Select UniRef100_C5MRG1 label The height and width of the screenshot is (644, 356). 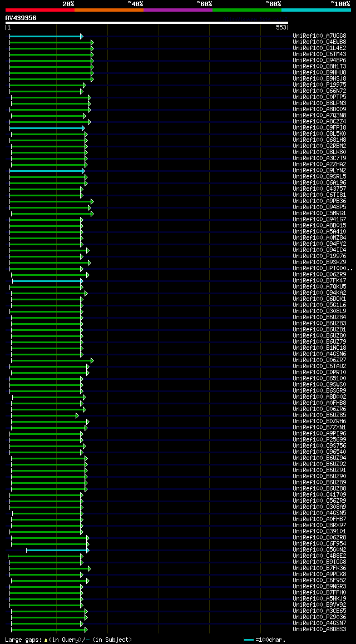(x=319, y=213)
